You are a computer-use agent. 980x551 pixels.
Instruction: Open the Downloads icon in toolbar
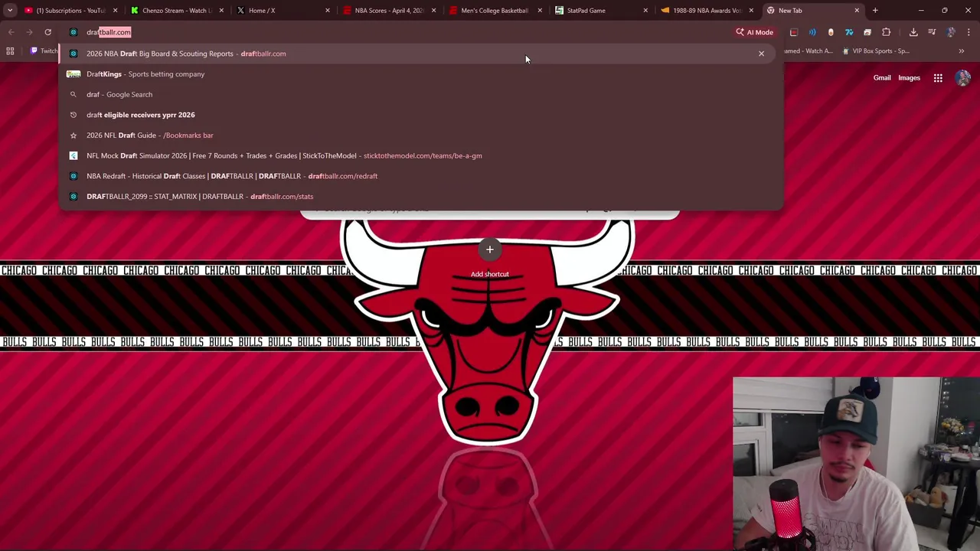913,32
